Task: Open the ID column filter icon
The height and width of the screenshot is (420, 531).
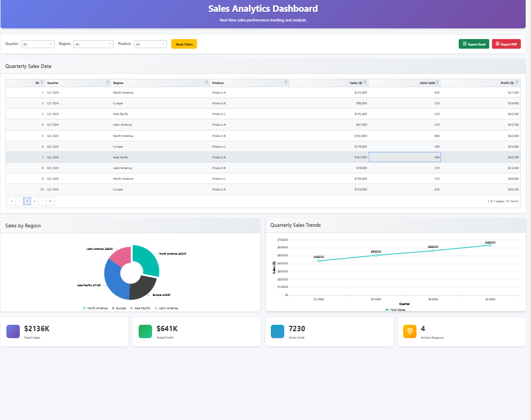Action: (x=41, y=83)
